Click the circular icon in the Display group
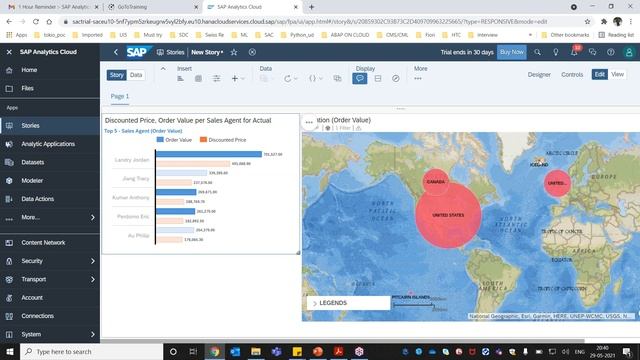The width and height of the screenshot is (640, 360). [396, 78]
